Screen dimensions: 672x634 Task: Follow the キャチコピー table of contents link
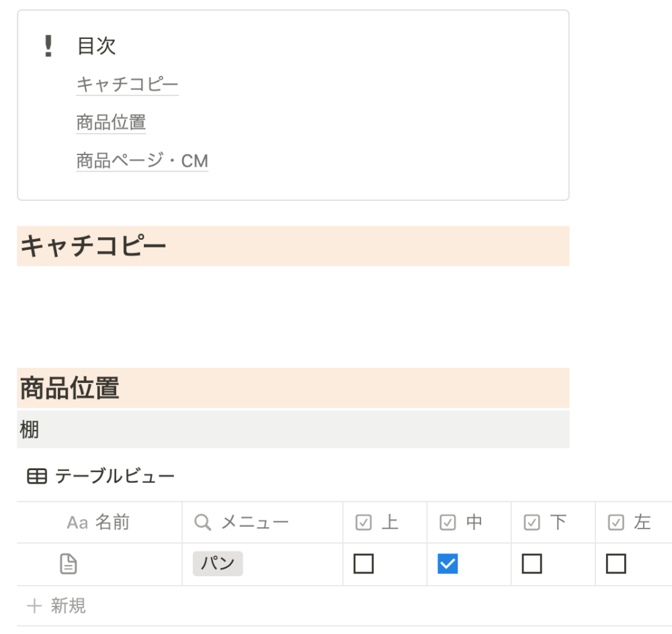pos(127,85)
